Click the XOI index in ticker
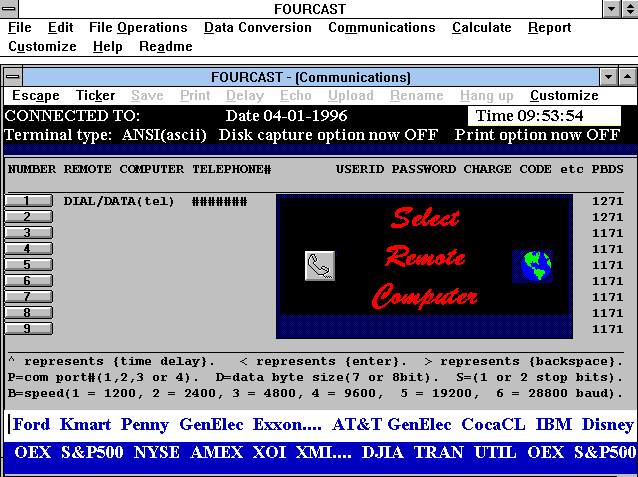This screenshot has height=477, width=638. [269, 452]
